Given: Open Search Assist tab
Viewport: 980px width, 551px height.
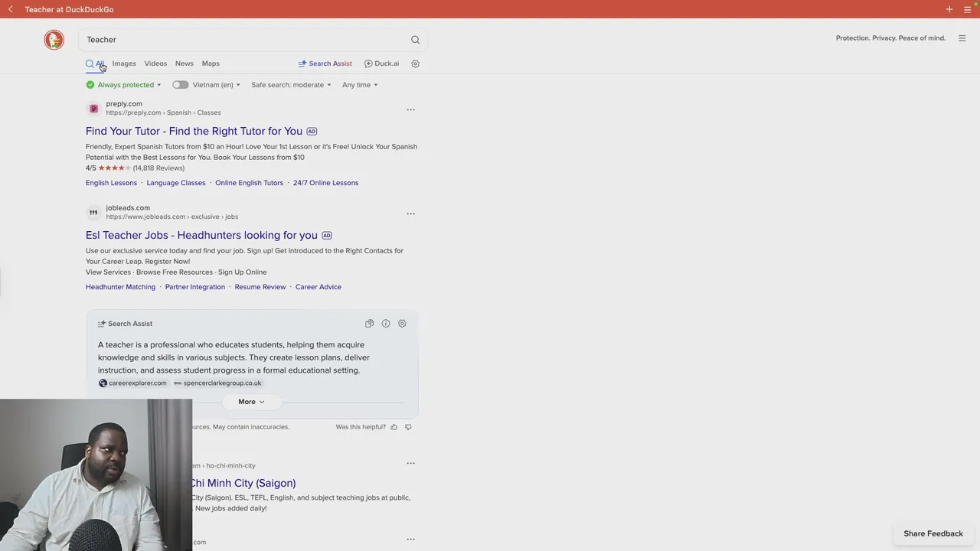Looking at the screenshot, I should [x=325, y=64].
